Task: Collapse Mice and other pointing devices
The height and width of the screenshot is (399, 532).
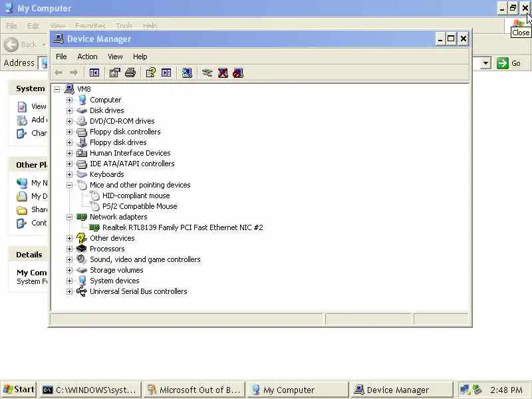Action: 70,186
